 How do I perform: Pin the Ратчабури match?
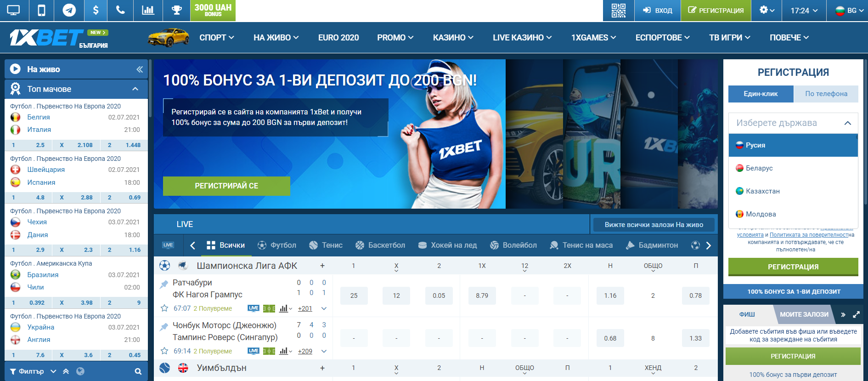[163, 284]
